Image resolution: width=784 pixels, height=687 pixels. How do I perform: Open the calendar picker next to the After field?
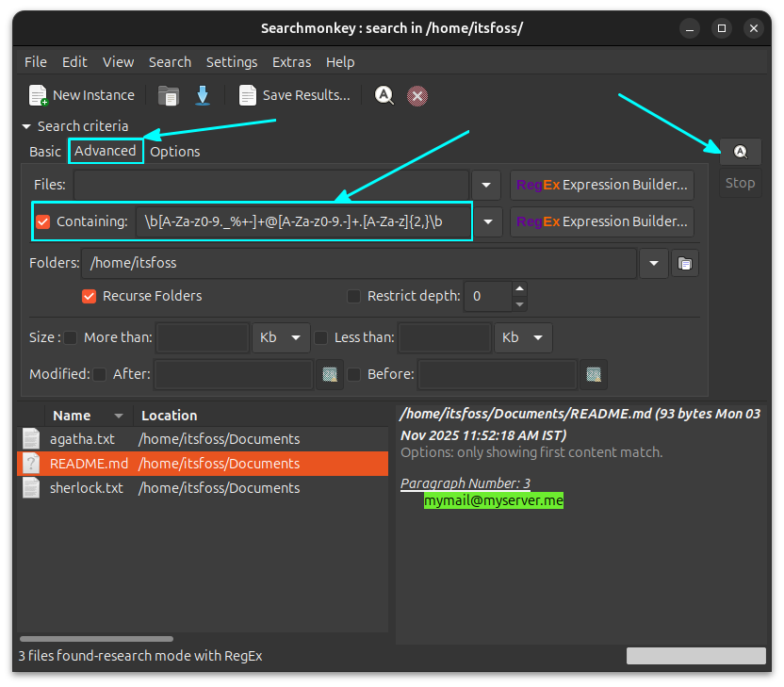330,374
